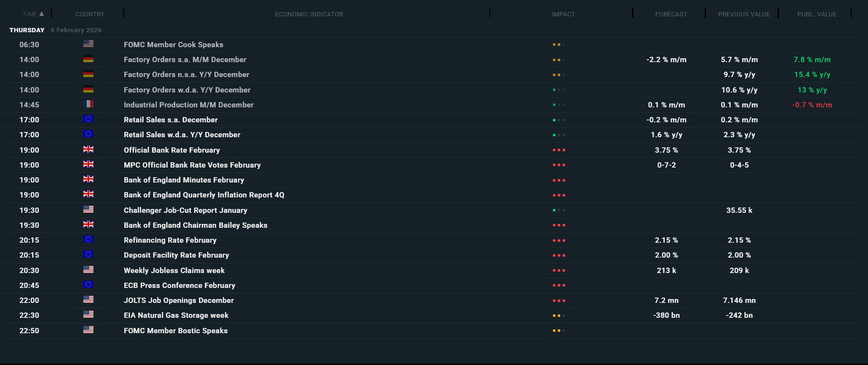Click the Forecast column header
Image resolution: width=868 pixels, height=365 pixels.
click(x=671, y=14)
